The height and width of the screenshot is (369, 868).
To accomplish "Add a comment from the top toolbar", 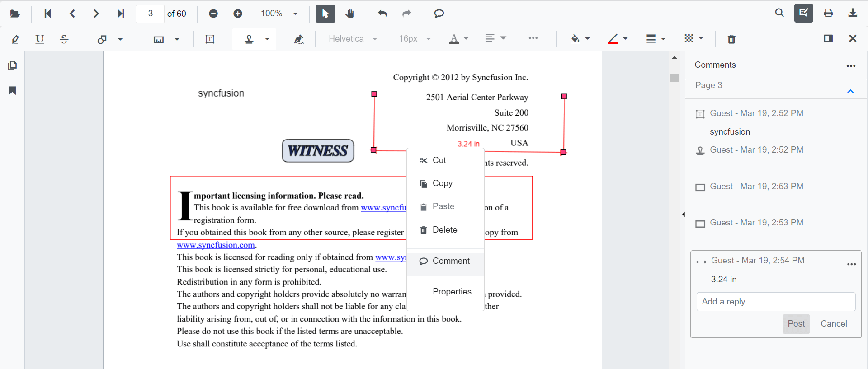I will pos(439,14).
